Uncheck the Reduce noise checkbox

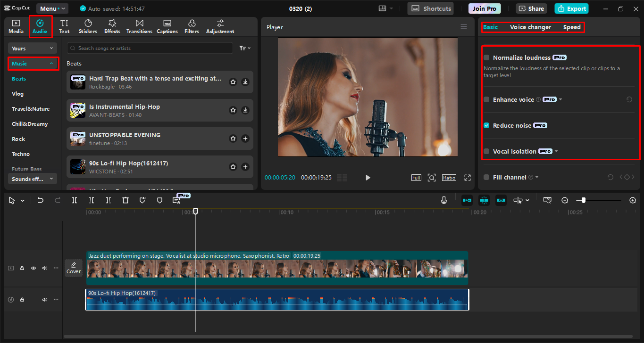point(486,125)
